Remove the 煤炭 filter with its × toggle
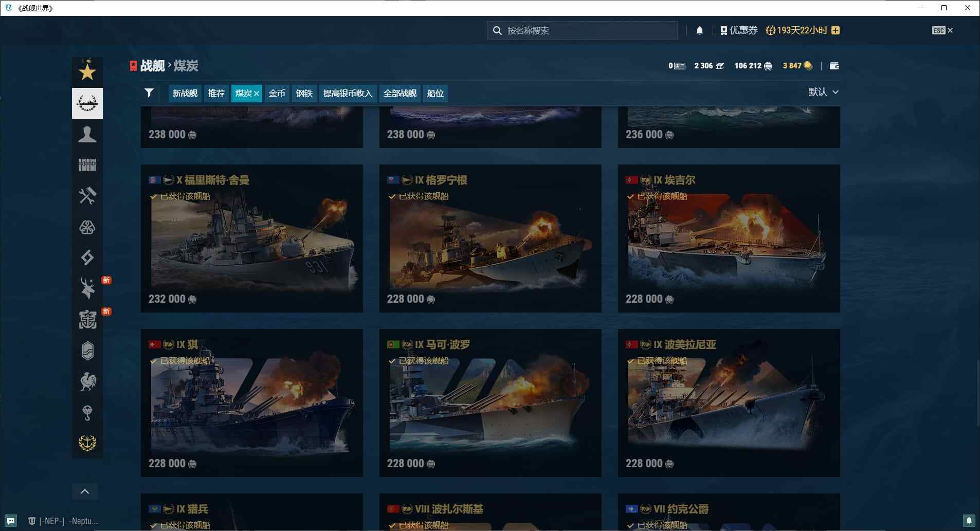This screenshot has height=531, width=980. coord(257,93)
